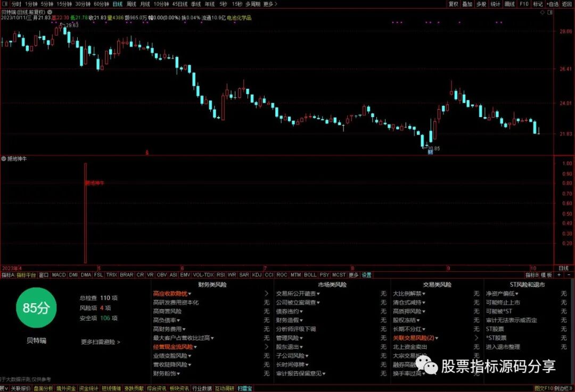Select the 5分钟 period
The width and height of the screenshot is (575, 392).
click(x=47, y=4)
